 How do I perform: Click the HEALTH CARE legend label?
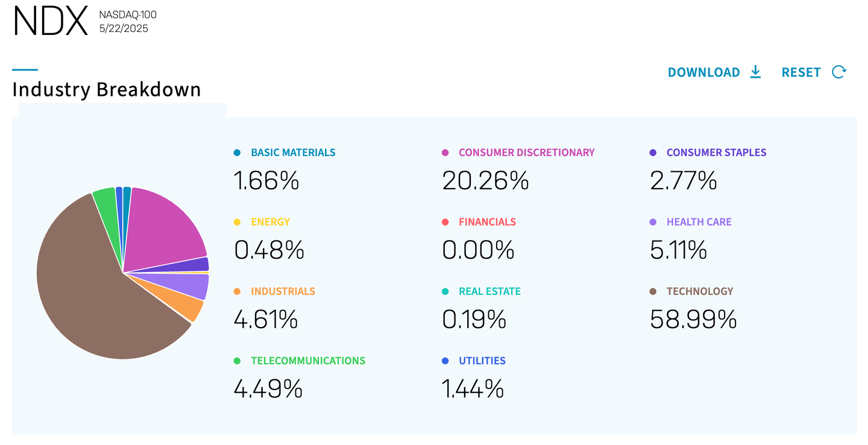[699, 222]
